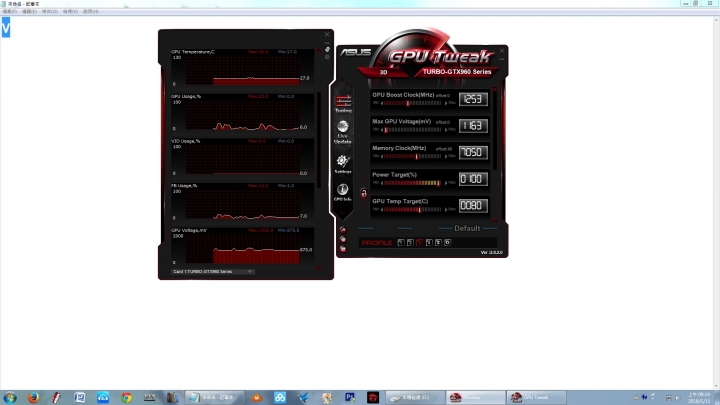
Task: Select the highlighted profile slot 3
Action: (419, 242)
